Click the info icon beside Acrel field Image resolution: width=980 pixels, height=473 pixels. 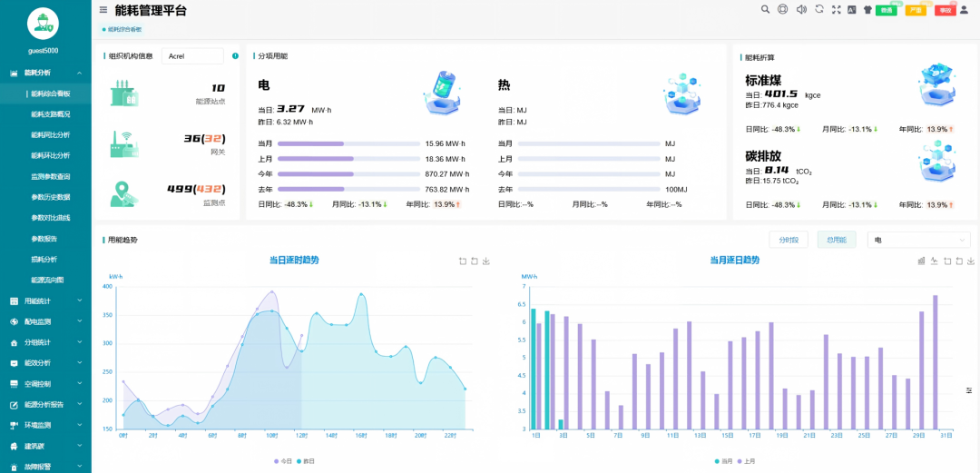coord(235,55)
